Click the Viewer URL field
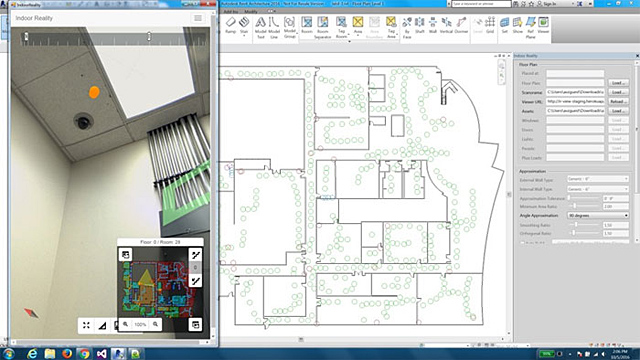 [x=575, y=101]
